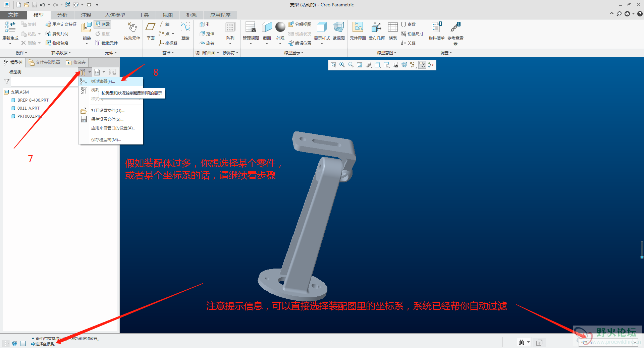Open 参考查看器 (Reference Viewer)
The height and width of the screenshot is (348, 644).
[455, 33]
